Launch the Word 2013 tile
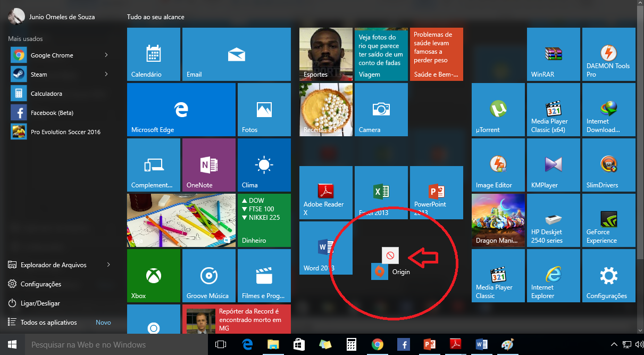 pos(326,247)
